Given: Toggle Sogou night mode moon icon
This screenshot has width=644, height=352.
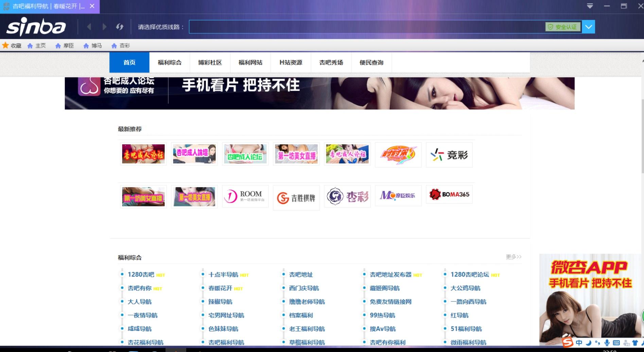Looking at the screenshot, I should pos(589,342).
